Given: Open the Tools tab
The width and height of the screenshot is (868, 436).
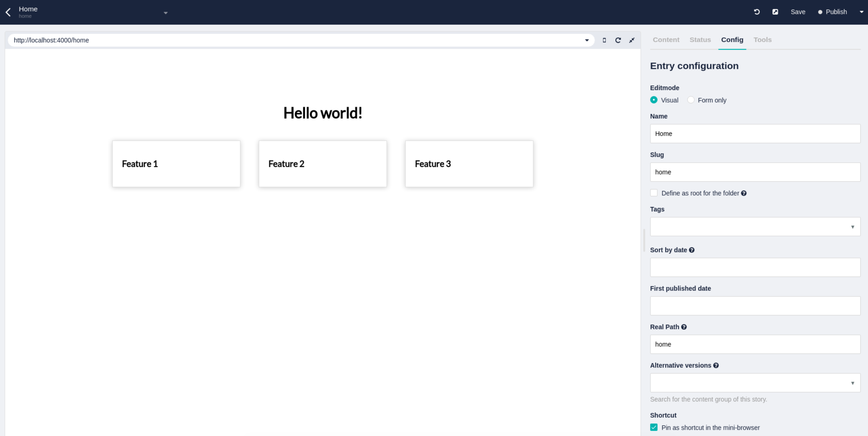Looking at the screenshot, I should pyautogui.click(x=762, y=40).
